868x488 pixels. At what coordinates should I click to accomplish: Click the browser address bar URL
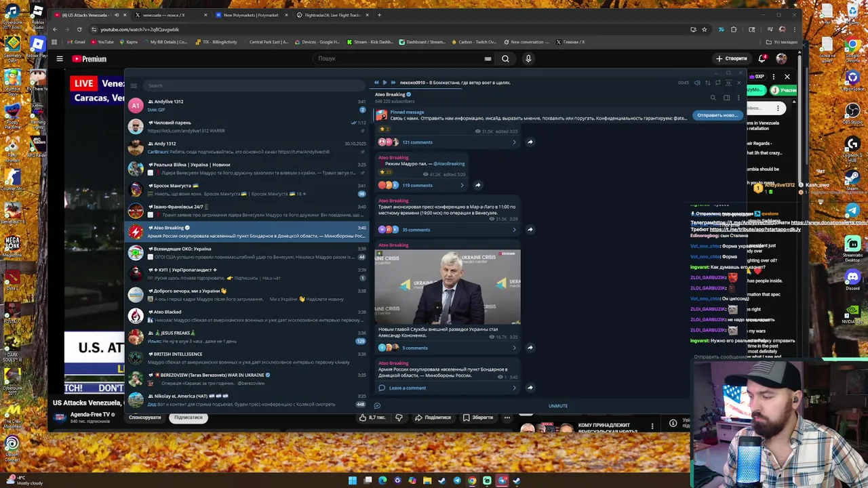coord(140,29)
